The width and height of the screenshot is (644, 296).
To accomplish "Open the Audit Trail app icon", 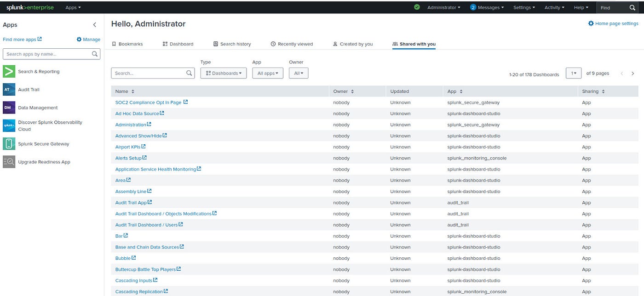I will 9,89.
